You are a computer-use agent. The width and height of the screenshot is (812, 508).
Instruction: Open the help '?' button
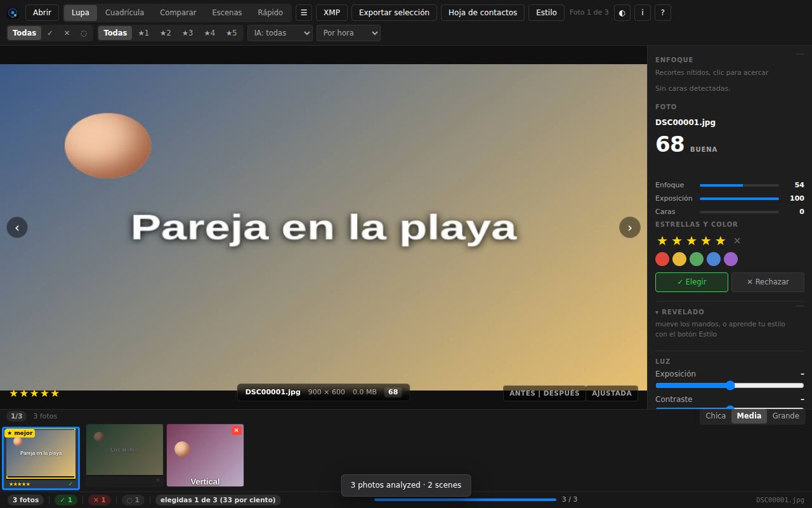click(x=663, y=13)
